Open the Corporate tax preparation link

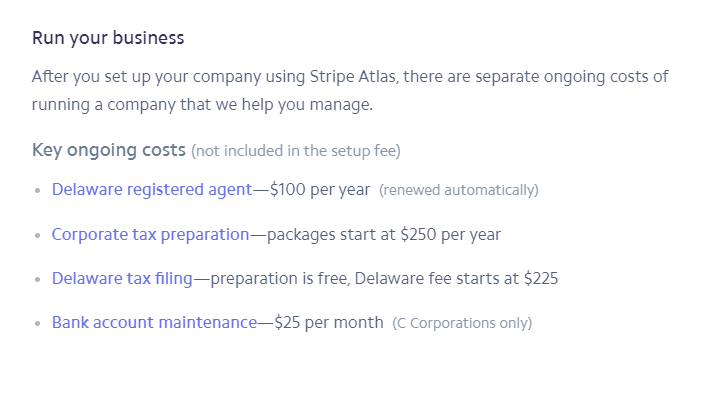point(150,235)
